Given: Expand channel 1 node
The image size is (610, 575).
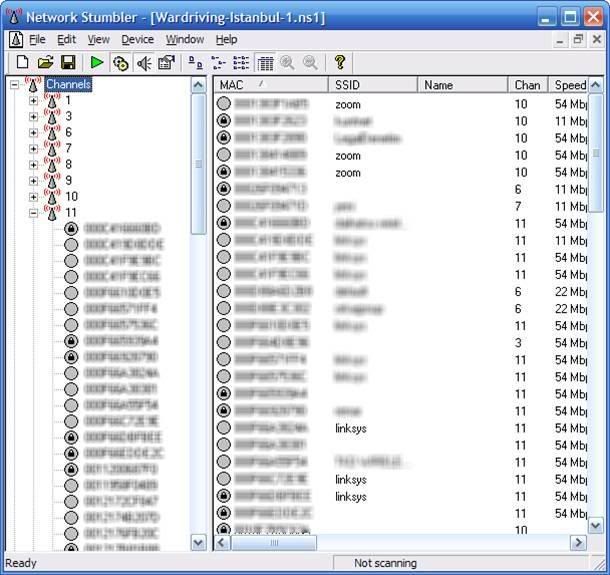Looking at the screenshot, I should click(x=33, y=100).
